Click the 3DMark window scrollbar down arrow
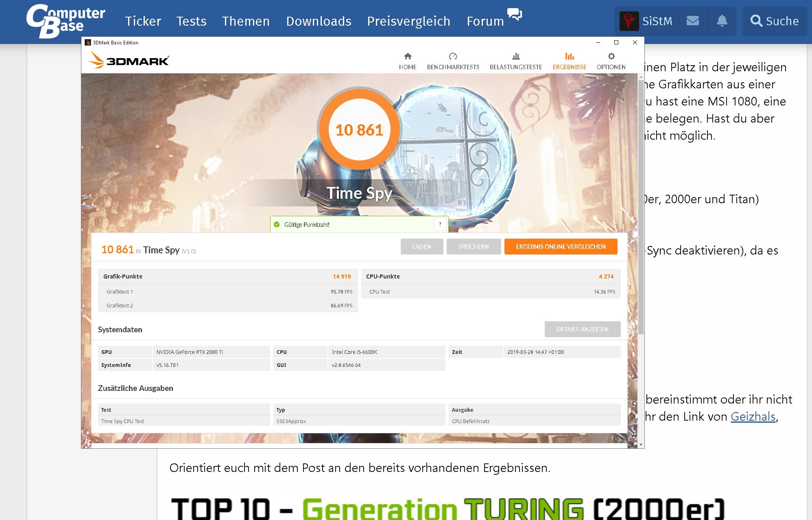 pyautogui.click(x=641, y=445)
